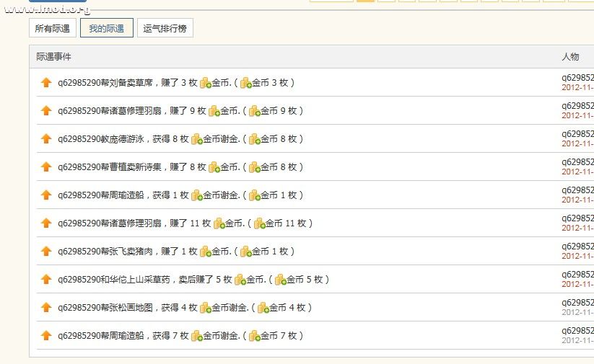Image resolution: width=594 pixels, height=364 pixels.
Task: Click the coin icon inside parentheses before 金币 9 枚
Action: pos(255,111)
